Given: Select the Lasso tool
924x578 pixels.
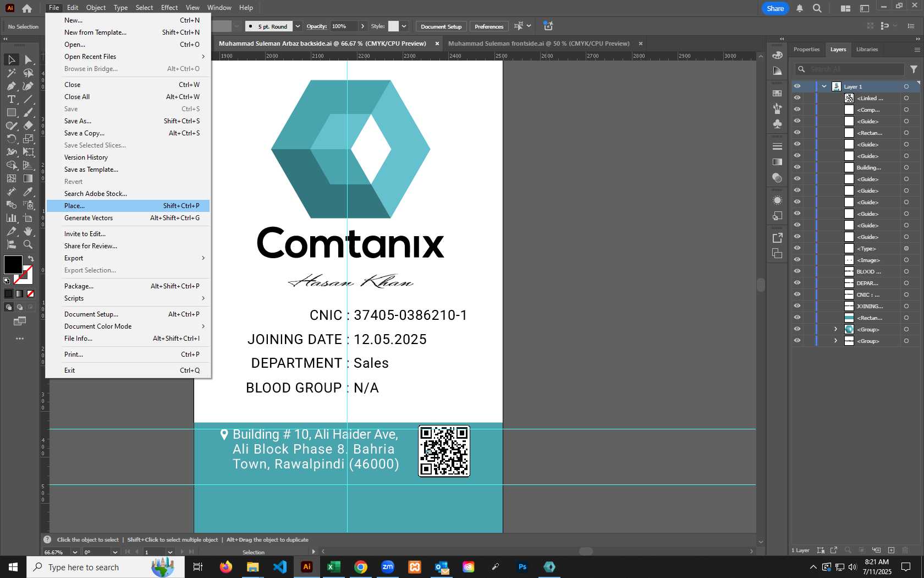Looking at the screenshot, I should pos(28,73).
